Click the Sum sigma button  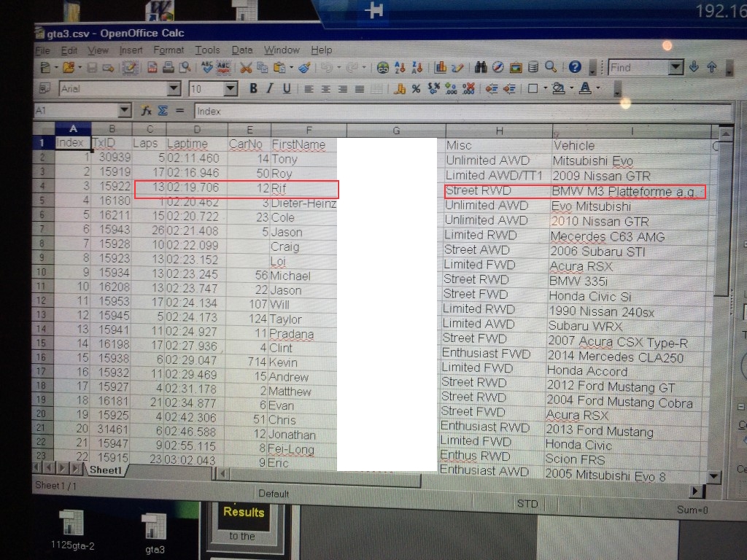pos(163,111)
